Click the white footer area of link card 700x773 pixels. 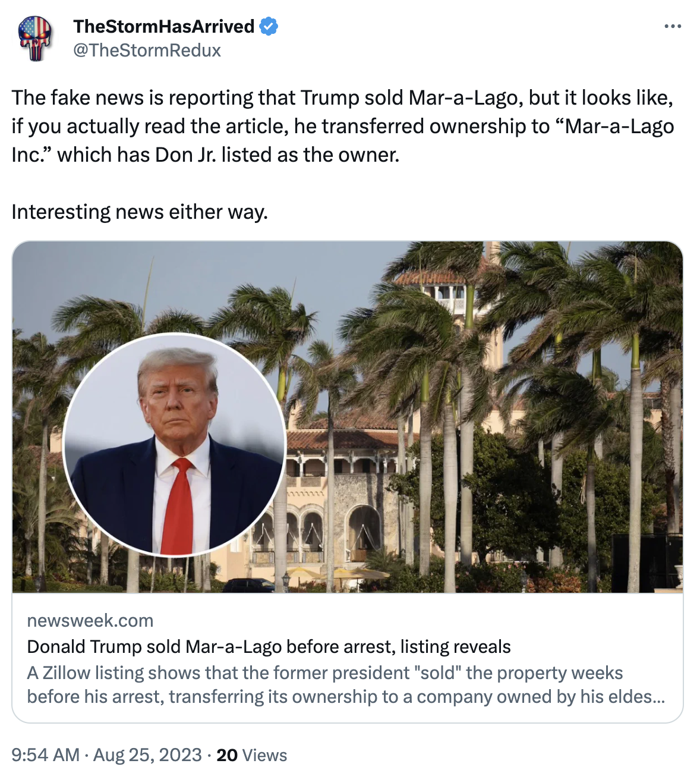point(348,658)
